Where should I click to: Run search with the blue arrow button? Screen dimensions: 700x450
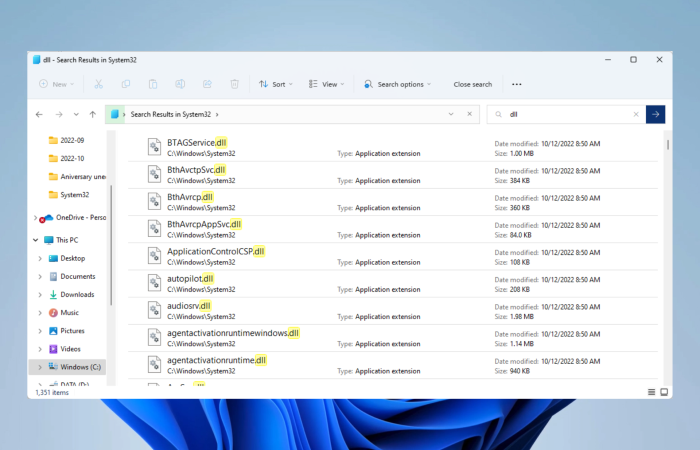point(655,114)
